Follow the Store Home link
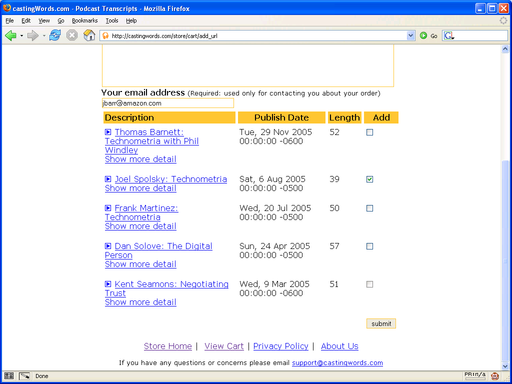 (x=168, y=346)
